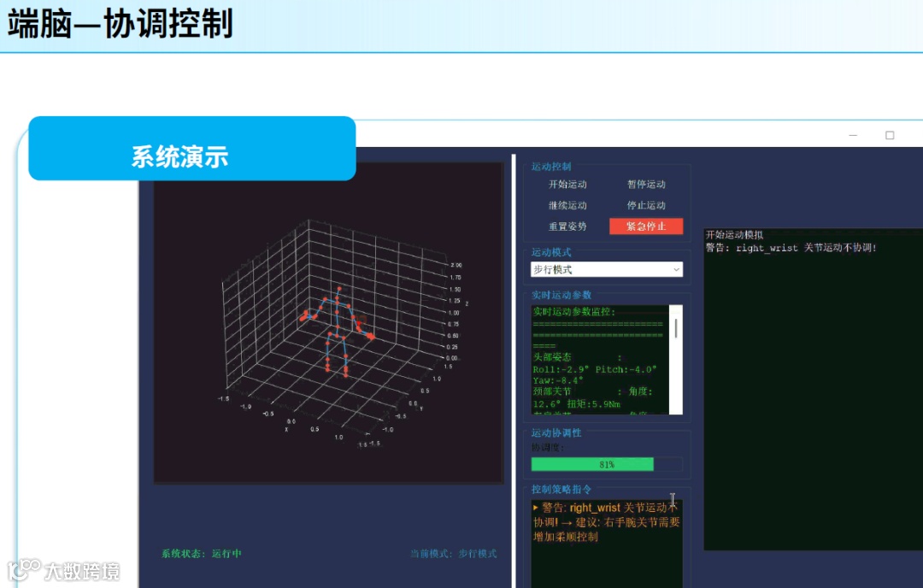This screenshot has height=588, width=923.
Task: Resume motion via 继续运动 button
Action: pos(567,205)
